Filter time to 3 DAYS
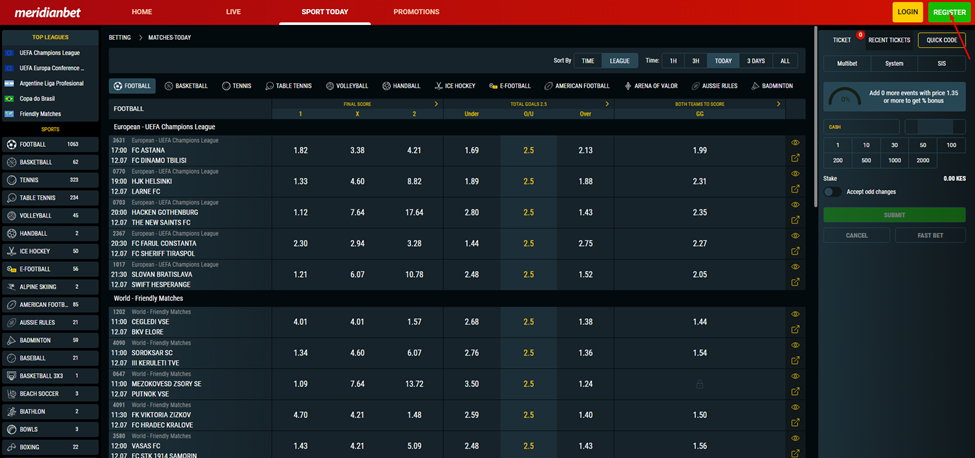 coord(756,61)
